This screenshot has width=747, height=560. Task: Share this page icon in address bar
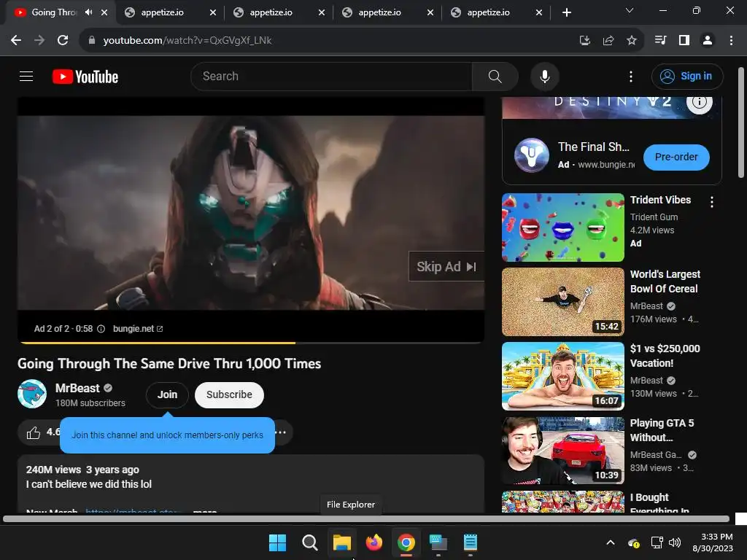pos(608,41)
